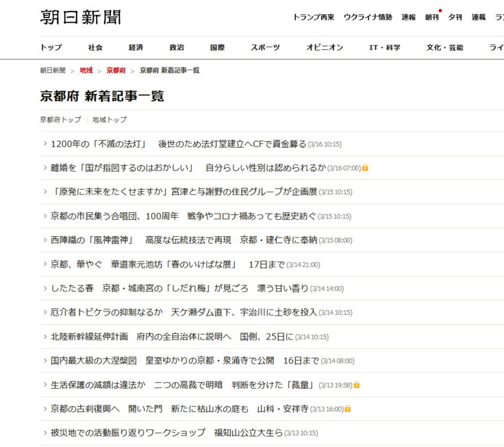Image resolution: width=504 pixels, height=447 pixels.
Task: Click chevron before 1200年の「不滅の法灯」 headline
Action: coord(45,144)
